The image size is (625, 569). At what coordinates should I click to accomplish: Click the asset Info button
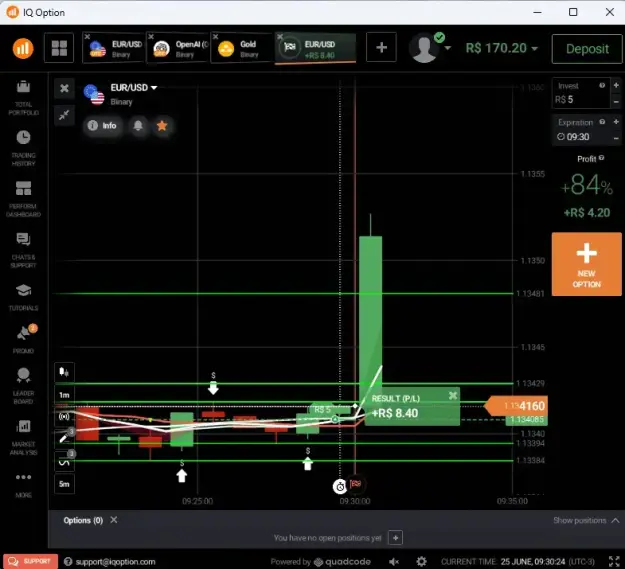pos(102,126)
